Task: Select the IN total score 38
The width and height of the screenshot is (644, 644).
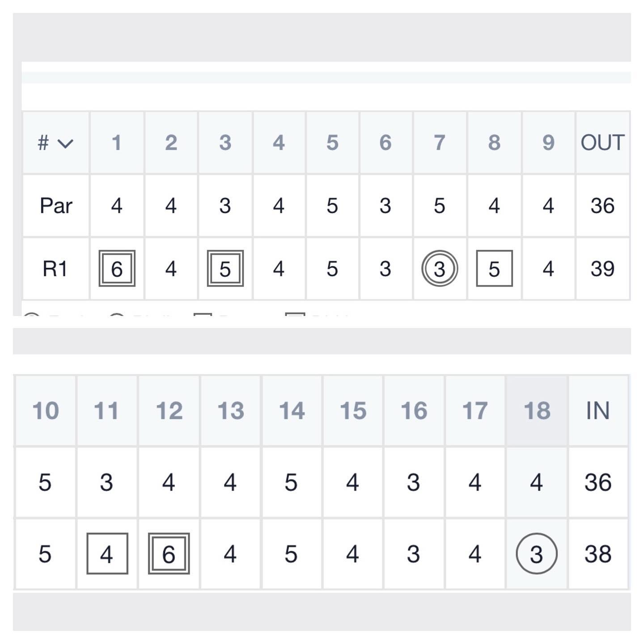Action: point(598,554)
